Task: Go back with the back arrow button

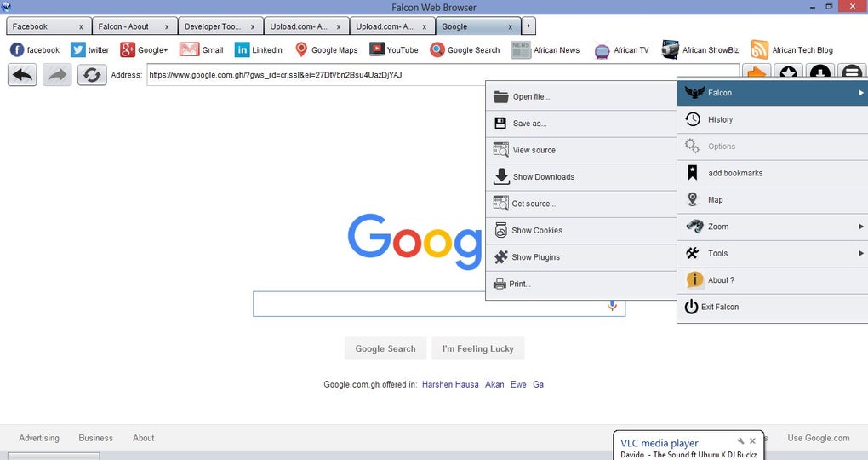Action: pos(22,75)
